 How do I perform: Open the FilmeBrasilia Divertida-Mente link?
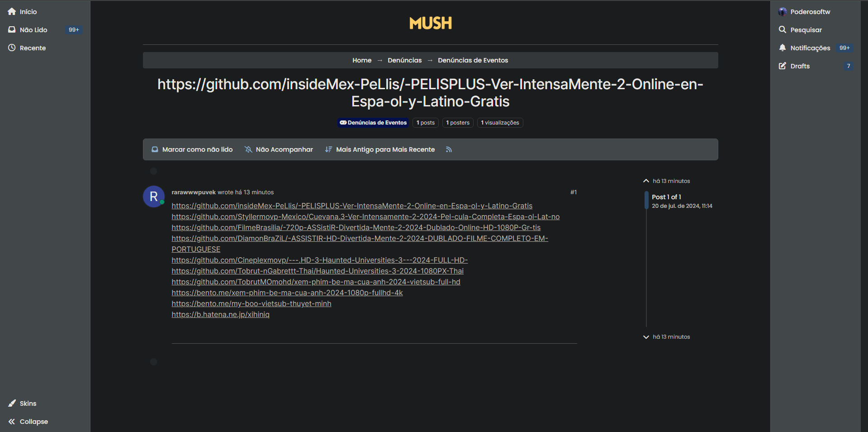coord(356,228)
